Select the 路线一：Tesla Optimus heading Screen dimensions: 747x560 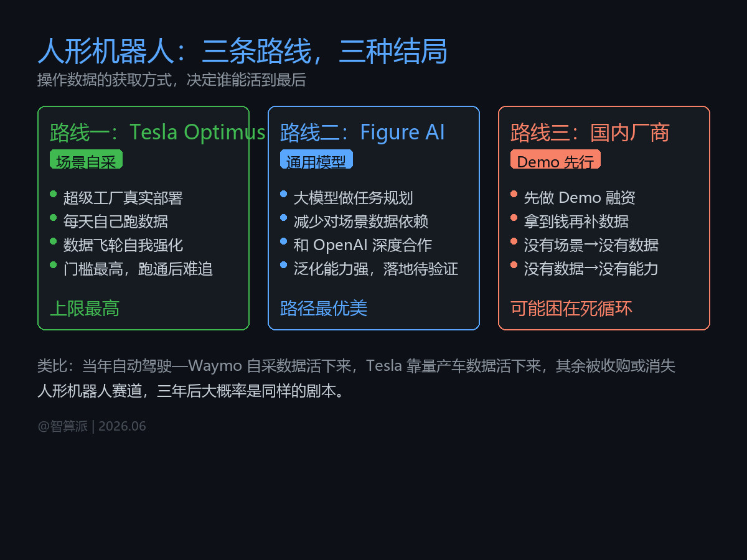coord(157,132)
